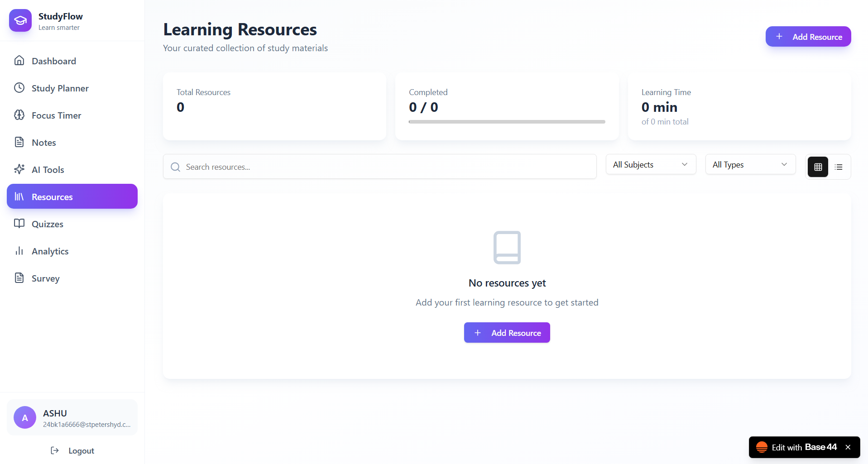
Task: Navigate to Quizzes
Action: tap(72, 224)
